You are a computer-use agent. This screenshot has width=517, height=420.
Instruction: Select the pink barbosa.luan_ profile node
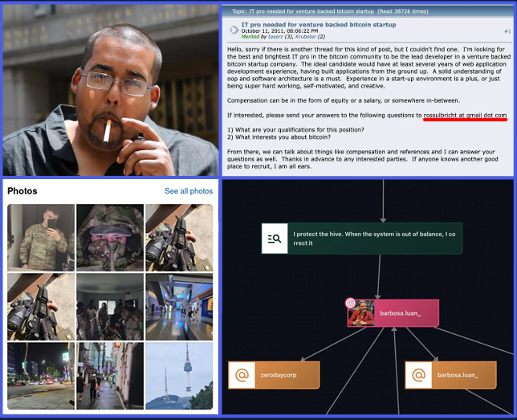point(393,313)
